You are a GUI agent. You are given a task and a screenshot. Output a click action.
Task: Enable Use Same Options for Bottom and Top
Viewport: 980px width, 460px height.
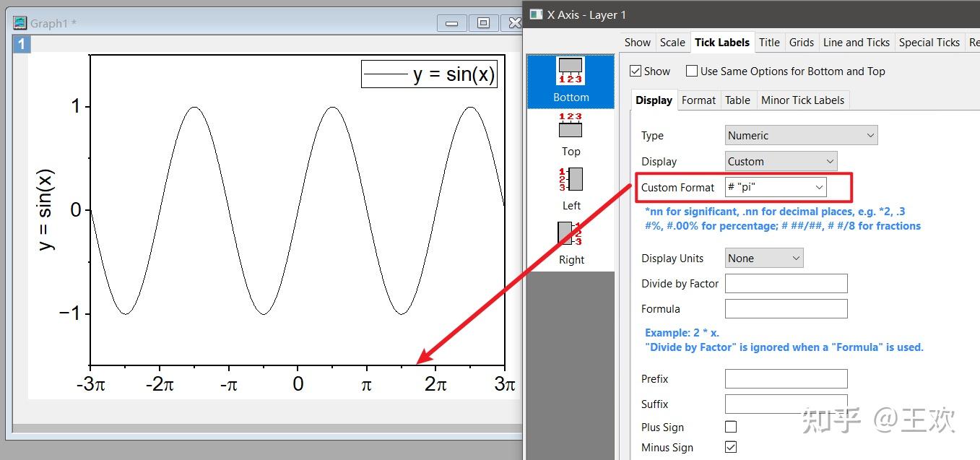(x=692, y=71)
